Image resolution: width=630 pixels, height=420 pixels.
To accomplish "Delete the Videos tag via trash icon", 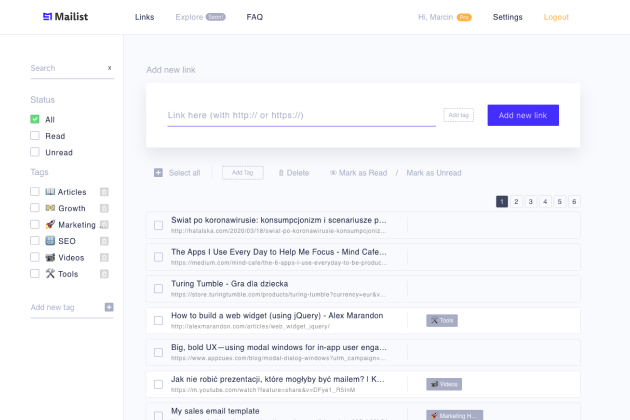I will click(104, 258).
